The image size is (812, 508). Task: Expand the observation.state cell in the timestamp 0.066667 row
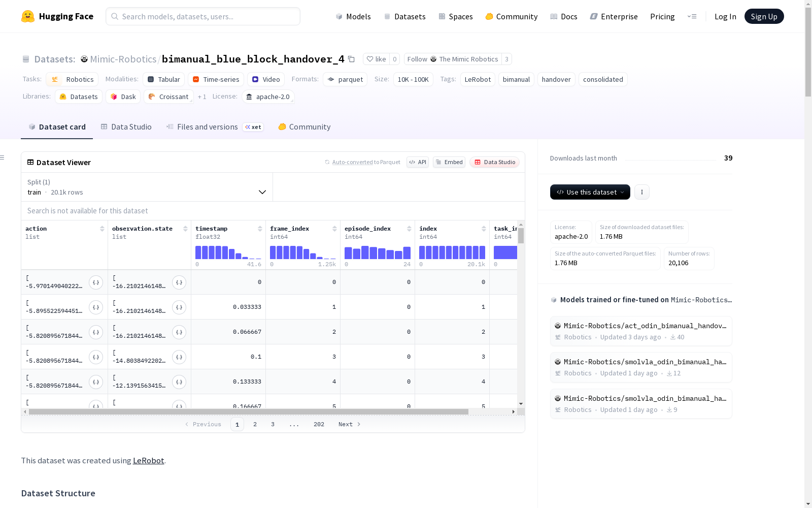[179, 332]
